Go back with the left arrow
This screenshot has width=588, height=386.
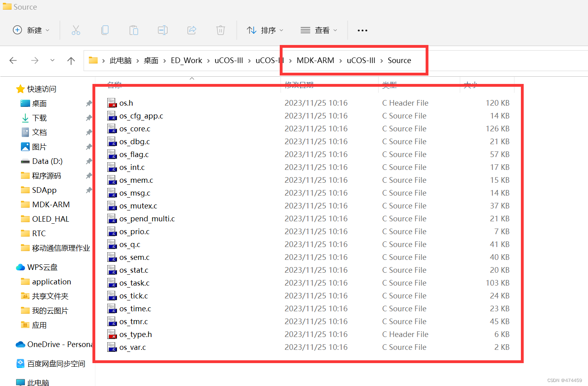[13, 61]
